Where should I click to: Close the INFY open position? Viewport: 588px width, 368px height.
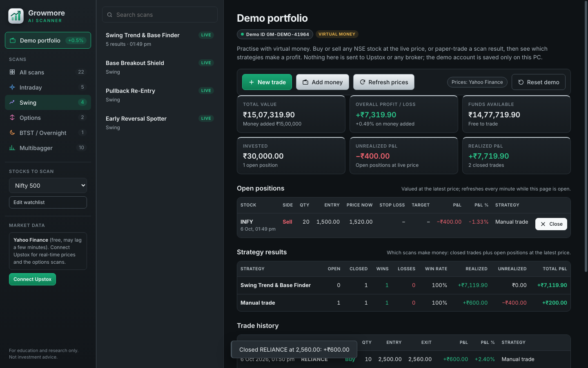(x=551, y=224)
